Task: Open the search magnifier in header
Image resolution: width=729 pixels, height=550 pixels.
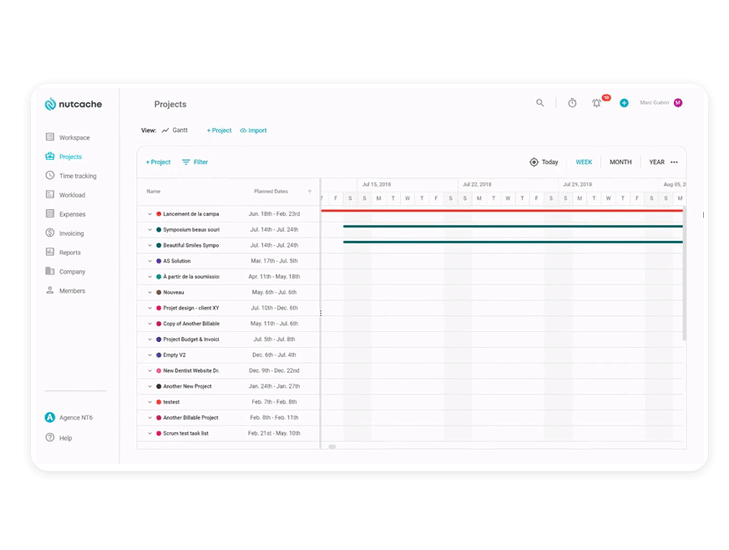Action: pyautogui.click(x=540, y=103)
